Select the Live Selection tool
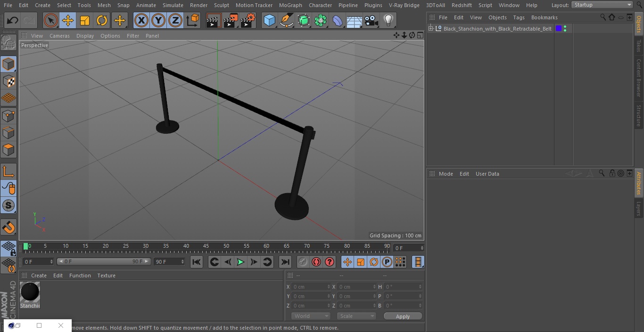This screenshot has height=332, width=644. click(51, 21)
